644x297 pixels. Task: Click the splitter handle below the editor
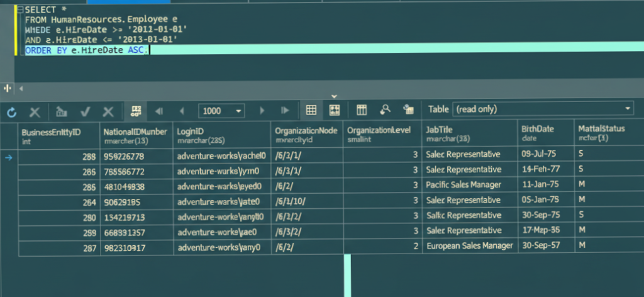coord(9,89)
